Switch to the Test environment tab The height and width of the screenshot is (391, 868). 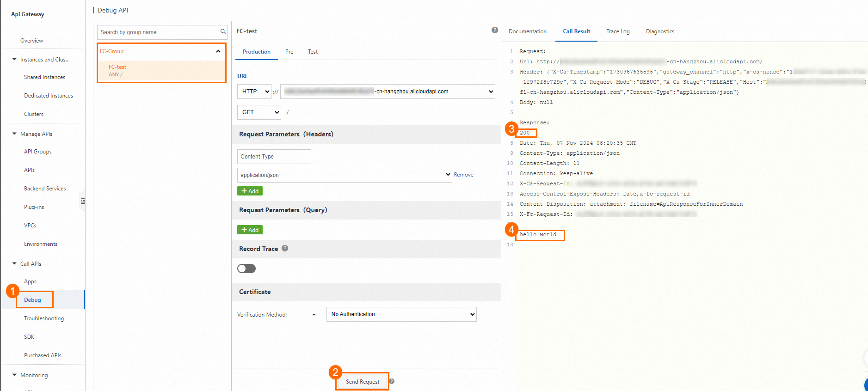coord(313,52)
